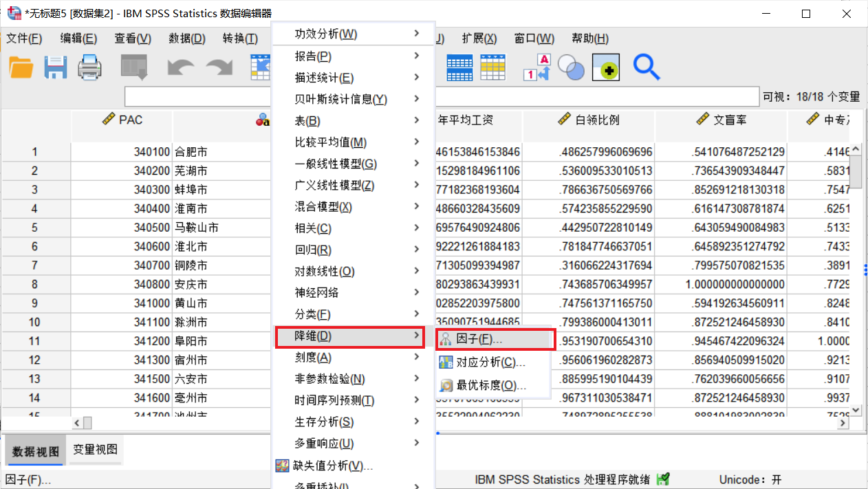The image size is (868, 489).
Task: Expand the 回归(R) submenu arrow
Action: click(x=417, y=249)
